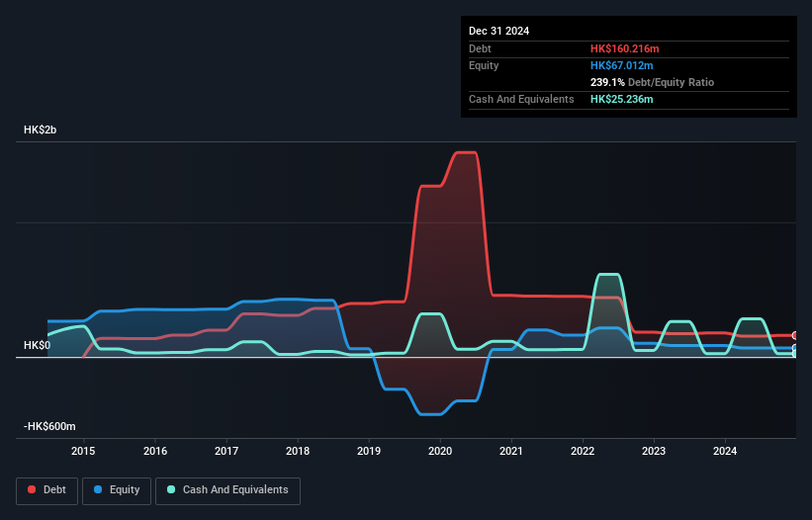Toggle the Debt legend button
The width and height of the screenshot is (812, 520).
click(47, 490)
